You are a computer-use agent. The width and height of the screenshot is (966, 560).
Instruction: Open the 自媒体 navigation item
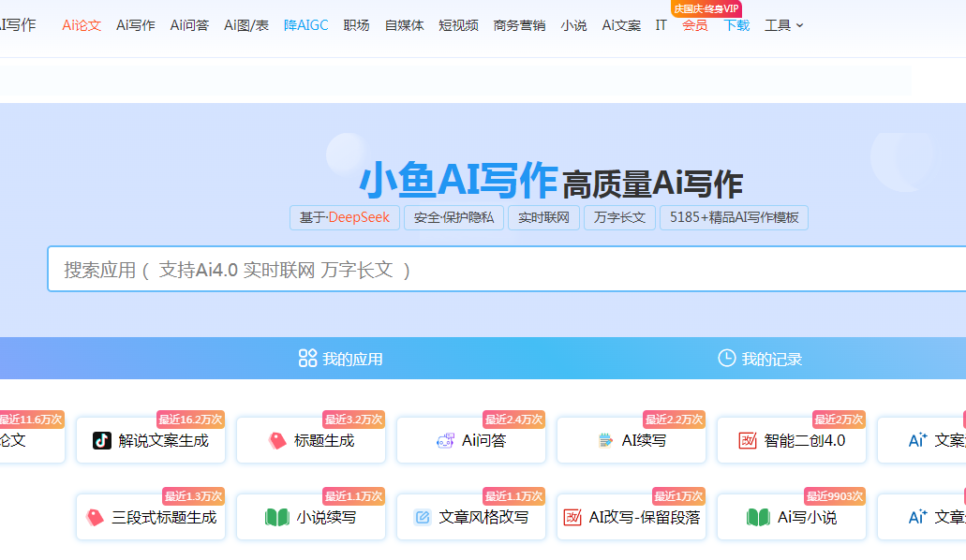coord(404,25)
